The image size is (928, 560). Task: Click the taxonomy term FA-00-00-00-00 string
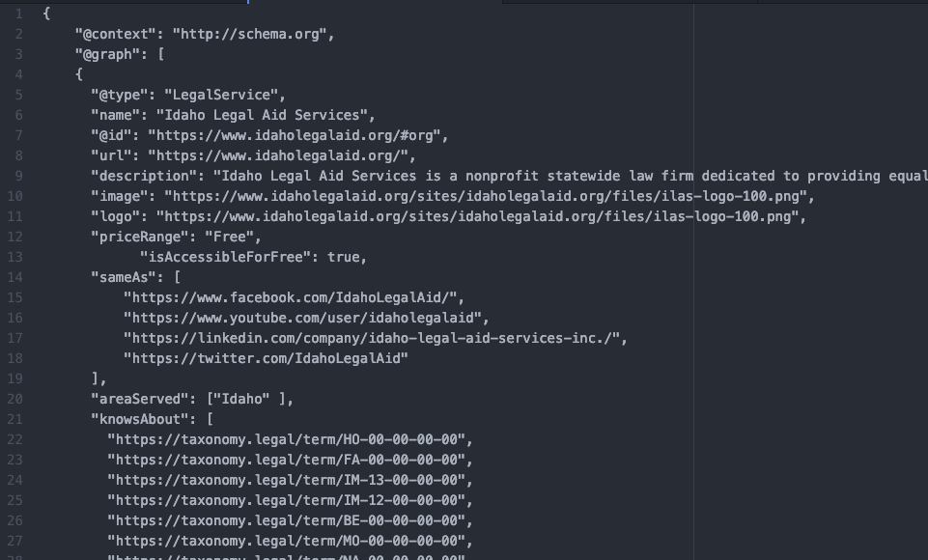[x=286, y=460]
